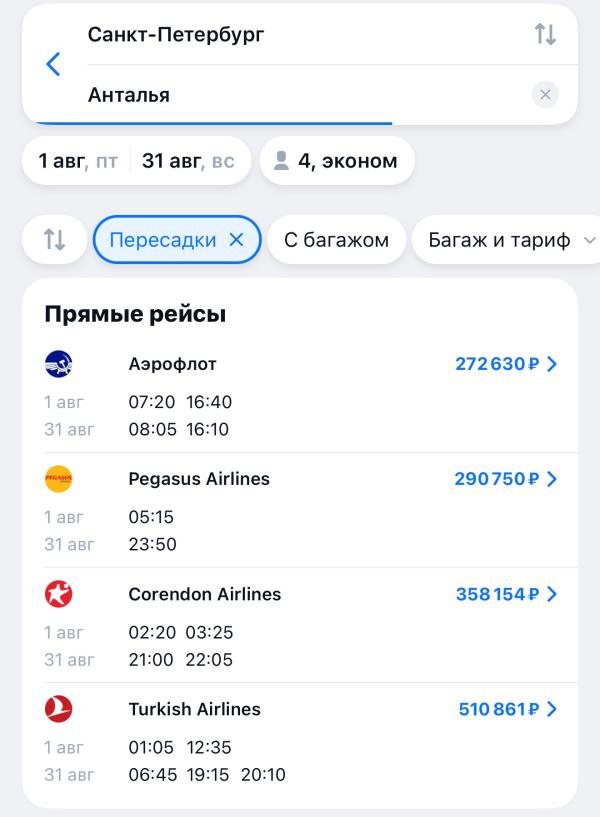Open the sort options arrows icon

point(54,240)
